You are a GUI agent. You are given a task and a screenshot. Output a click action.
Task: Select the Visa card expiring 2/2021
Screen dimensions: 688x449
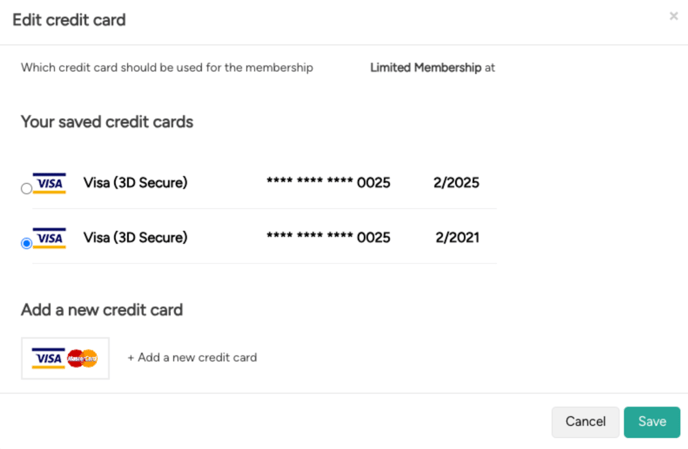[x=26, y=243]
